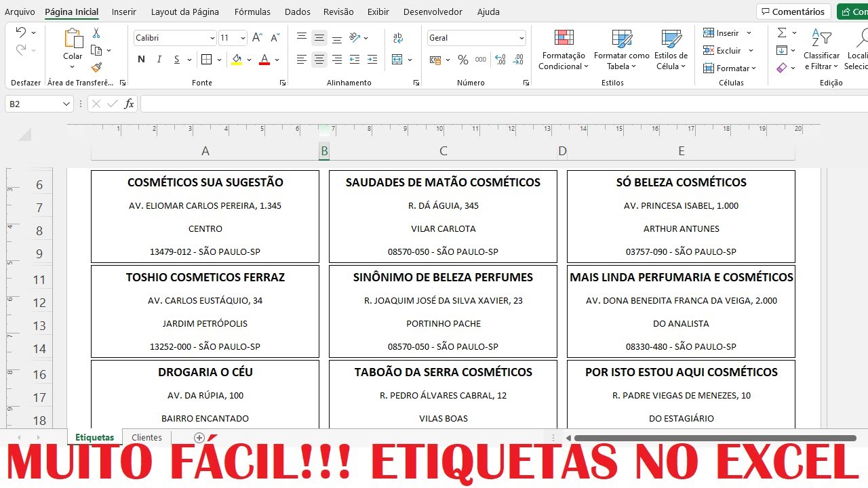868x488 pixels.
Task: Click the Excluir cells button
Action: pos(728,50)
